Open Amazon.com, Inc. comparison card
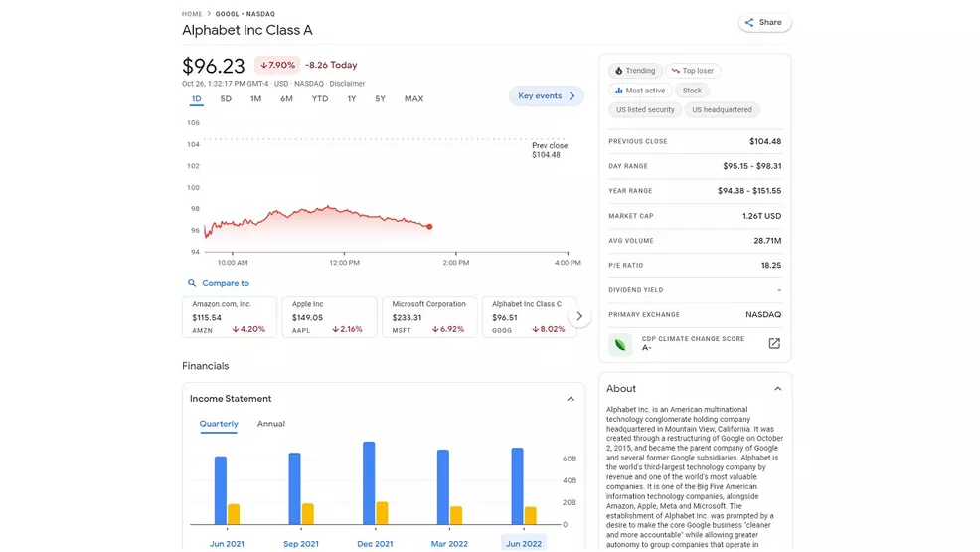Screen dimensions: 980x552 pyautogui.click(x=230, y=316)
